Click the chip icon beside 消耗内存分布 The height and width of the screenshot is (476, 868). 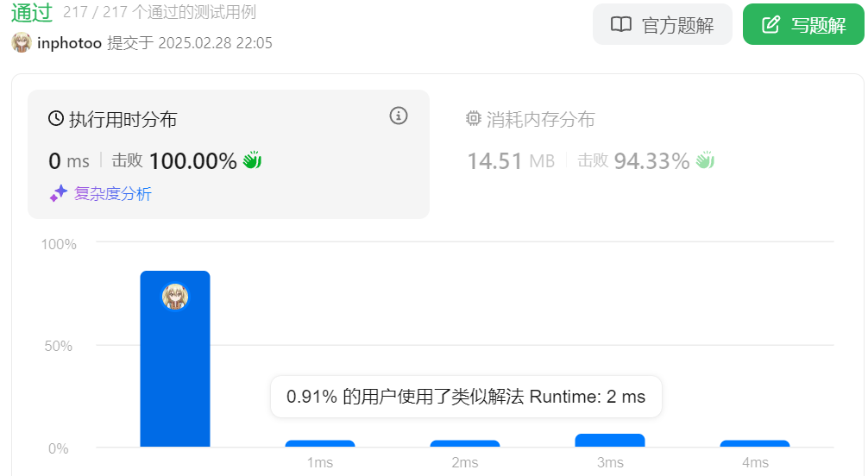(x=474, y=119)
